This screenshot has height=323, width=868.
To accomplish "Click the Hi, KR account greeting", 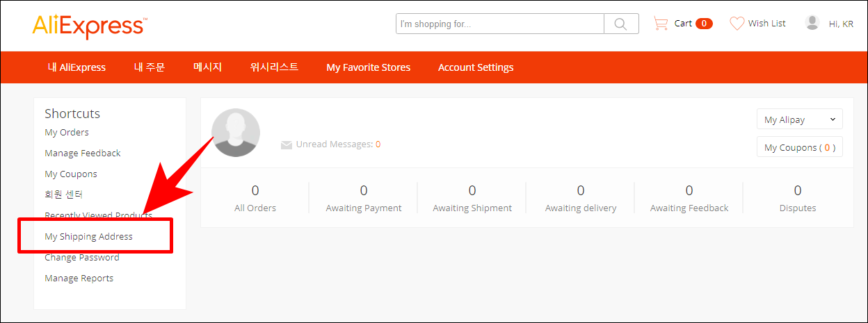I will click(x=841, y=24).
